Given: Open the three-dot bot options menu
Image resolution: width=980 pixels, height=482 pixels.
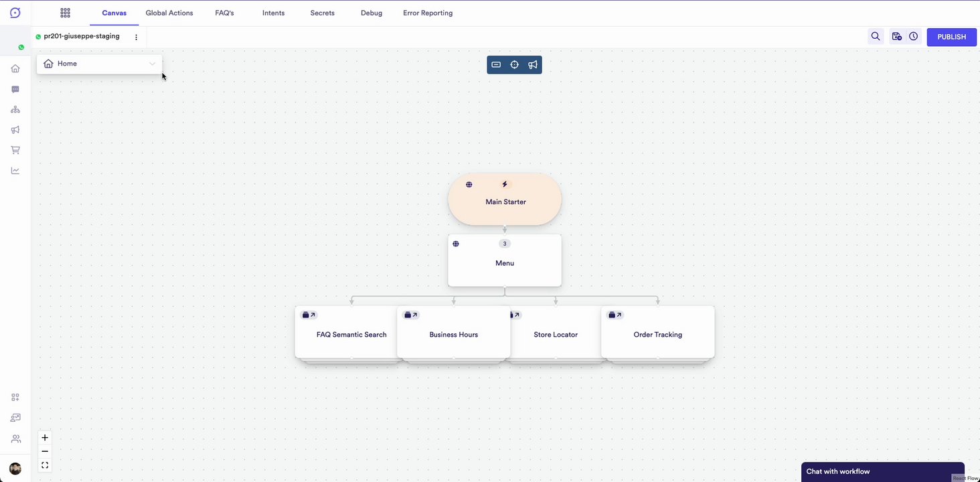Looking at the screenshot, I should pos(137,37).
